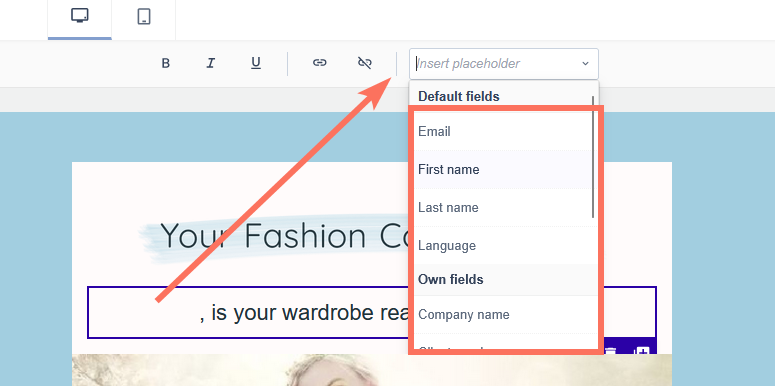The image size is (775, 386).
Task: Choose the First name placeholder
Action: pos(503,170)
